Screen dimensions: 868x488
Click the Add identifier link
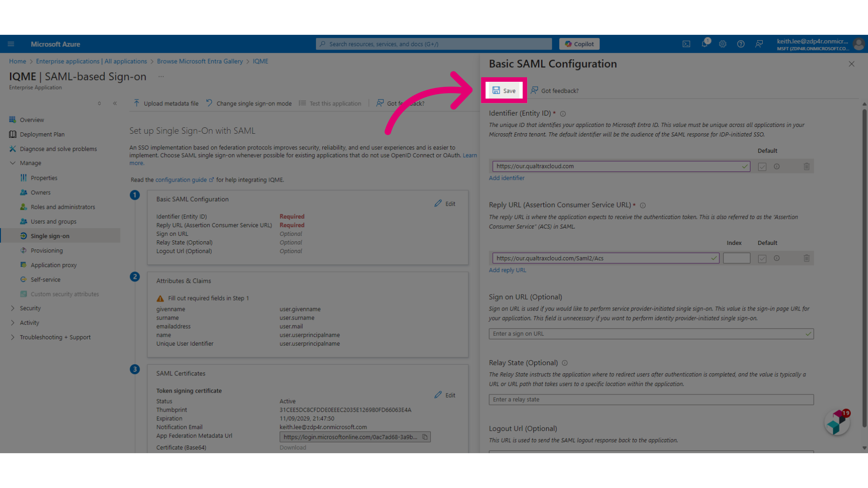coord(506,178)
